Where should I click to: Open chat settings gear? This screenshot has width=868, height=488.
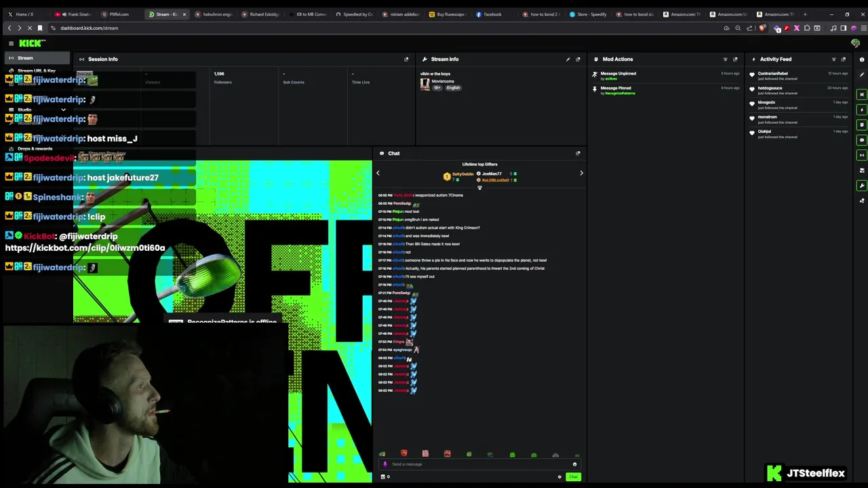coord(559,477)
